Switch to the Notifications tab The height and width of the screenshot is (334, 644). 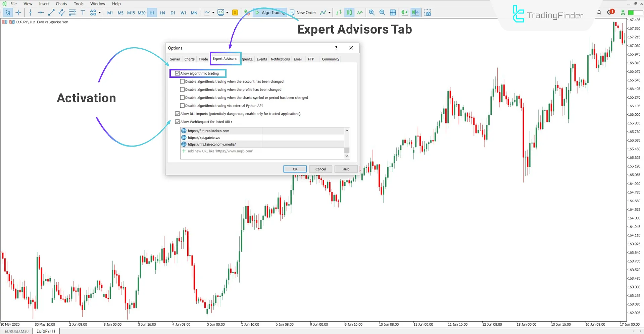280,59
